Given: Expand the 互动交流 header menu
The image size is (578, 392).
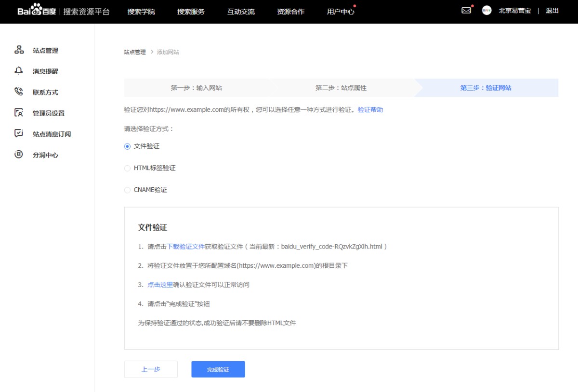Looking at the screenshot, I should (x=241, y=12).
